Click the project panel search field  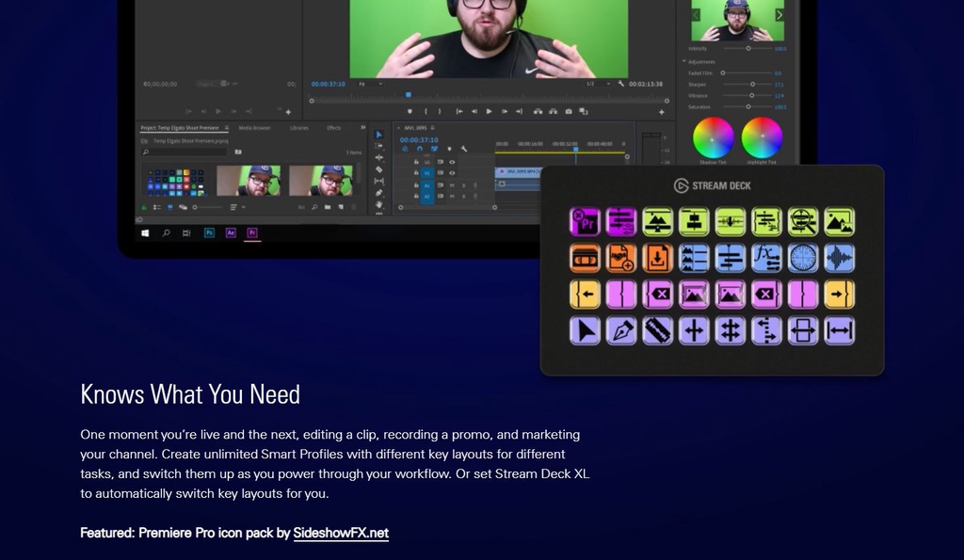point(184,152)
